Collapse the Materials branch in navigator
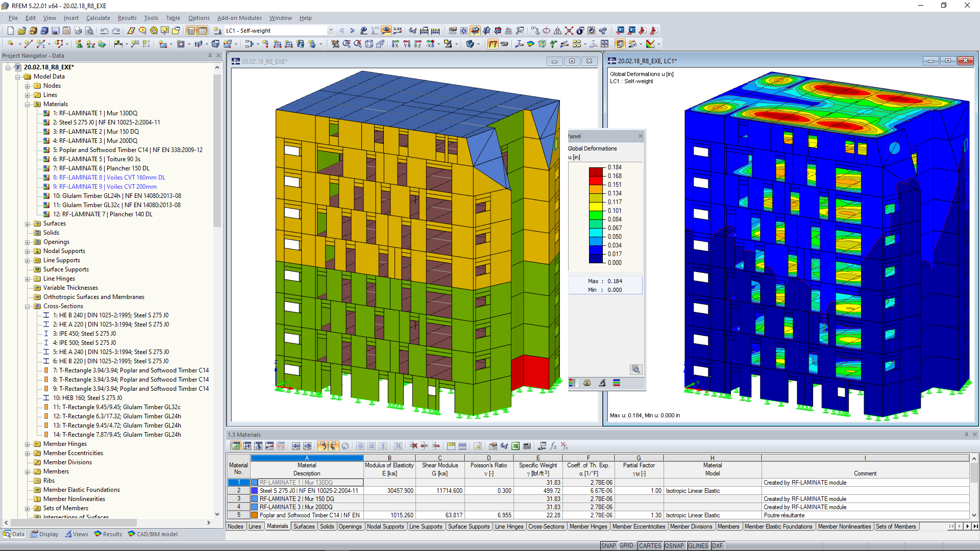 click(28, 104)
